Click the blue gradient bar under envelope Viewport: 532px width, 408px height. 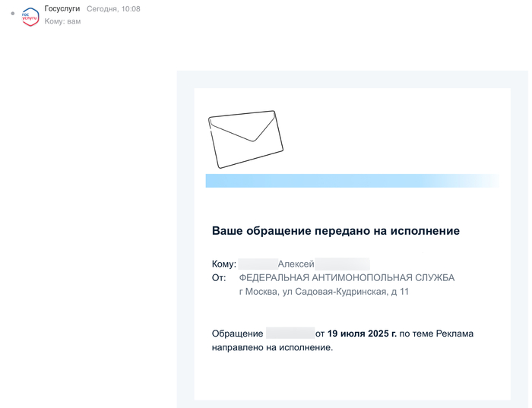pyautogui.click(x=351, y=180)
